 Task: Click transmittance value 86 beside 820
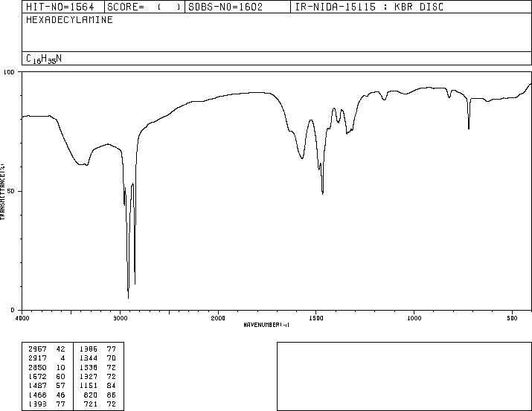(112, 395)
